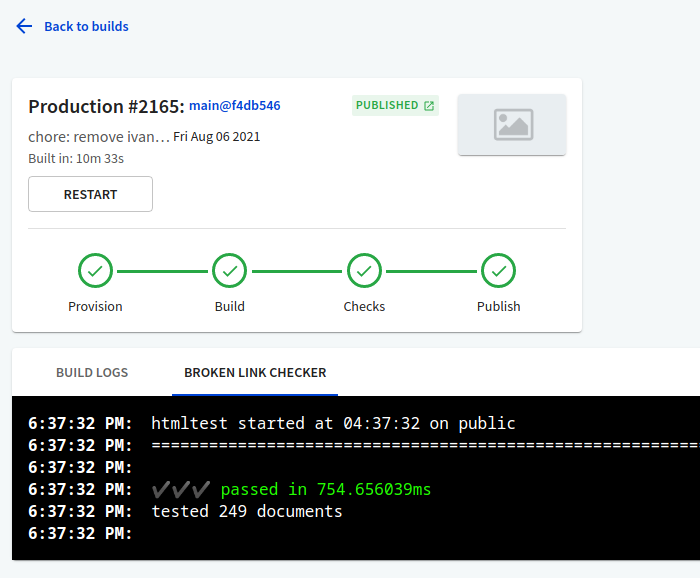The width and height of the screenshot is (700, 578).
Task: Click the date Fri Aug 06 2021
Action: (217, 137)
